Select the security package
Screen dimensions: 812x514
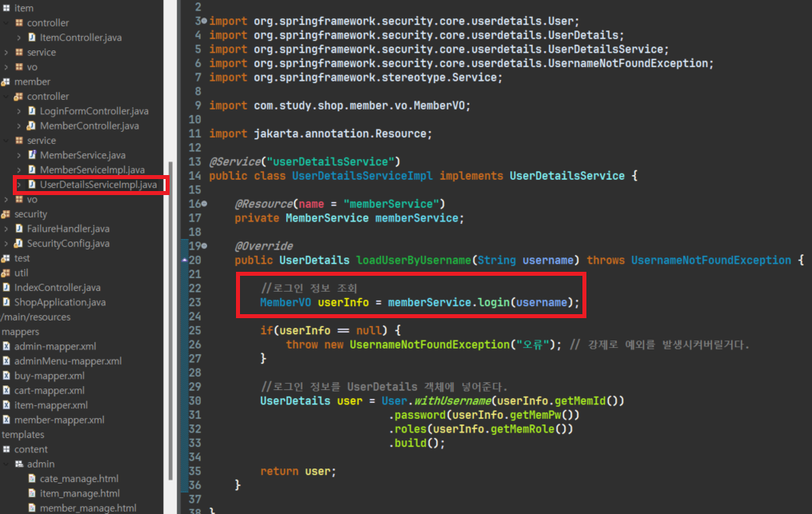(30, 213)
